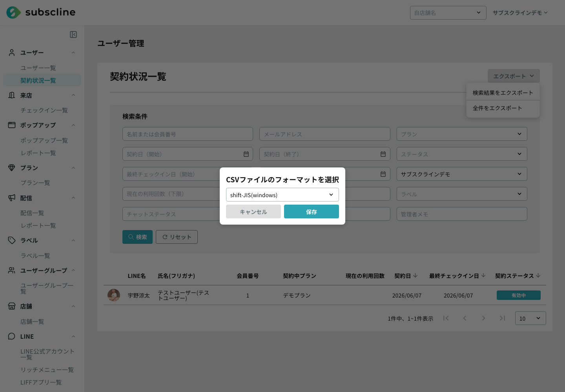The width and height of the screenshot is (565, 392).
Task: Open the エクスポート dropdown button
Action: point(514,76)
